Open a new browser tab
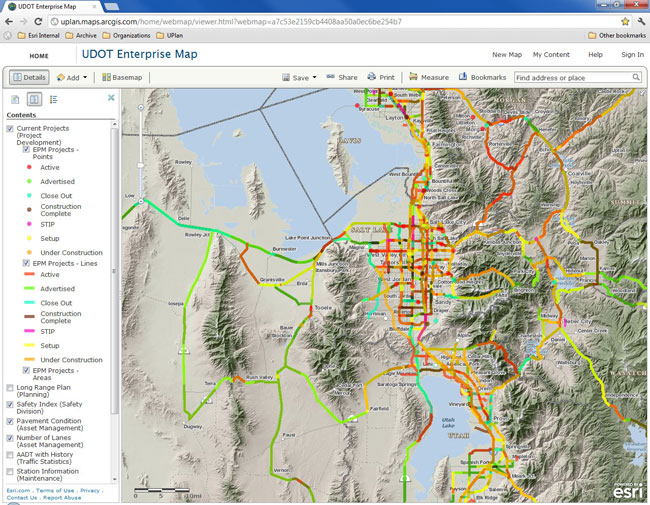Screen dimensions: 650x505 coord(111,7)
